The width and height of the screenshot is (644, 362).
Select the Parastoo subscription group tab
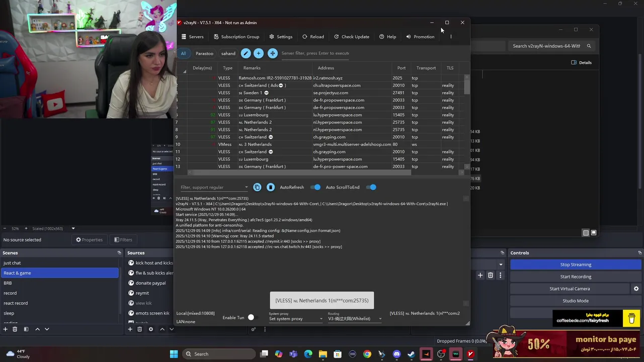pyautogui.click(x=204, y=53)
